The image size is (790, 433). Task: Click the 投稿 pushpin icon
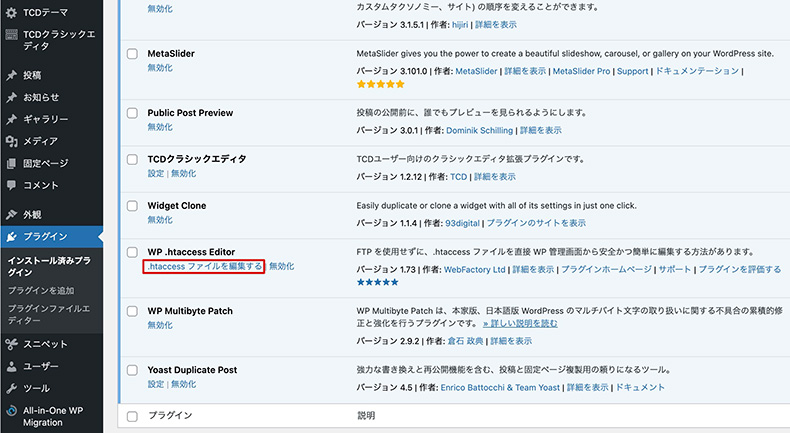coord(11,75)
